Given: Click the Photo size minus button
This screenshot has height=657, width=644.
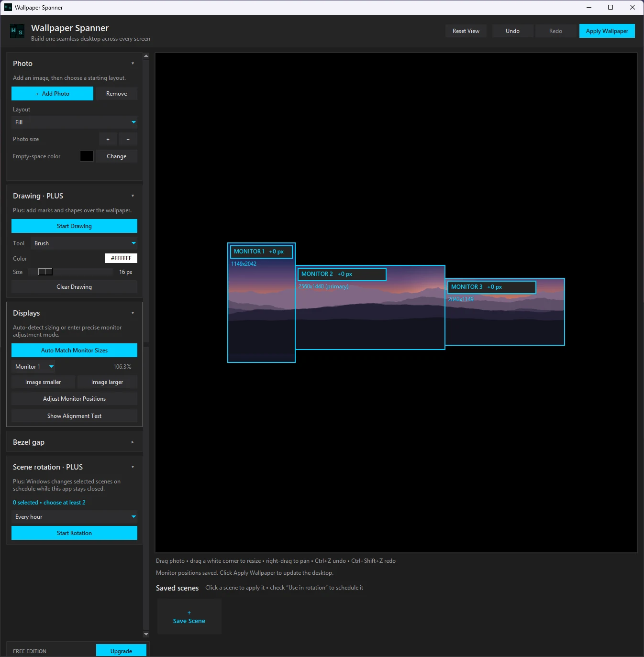Looking at the screenshot, I should coord(128,139).
